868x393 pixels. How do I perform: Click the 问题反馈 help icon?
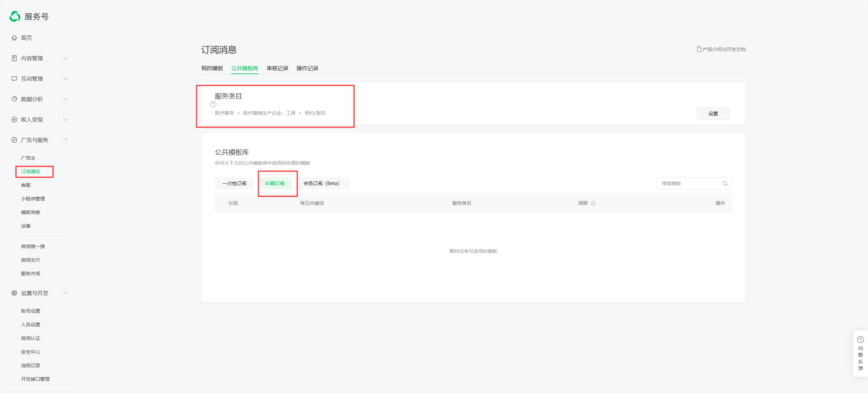tap(860, 340)
